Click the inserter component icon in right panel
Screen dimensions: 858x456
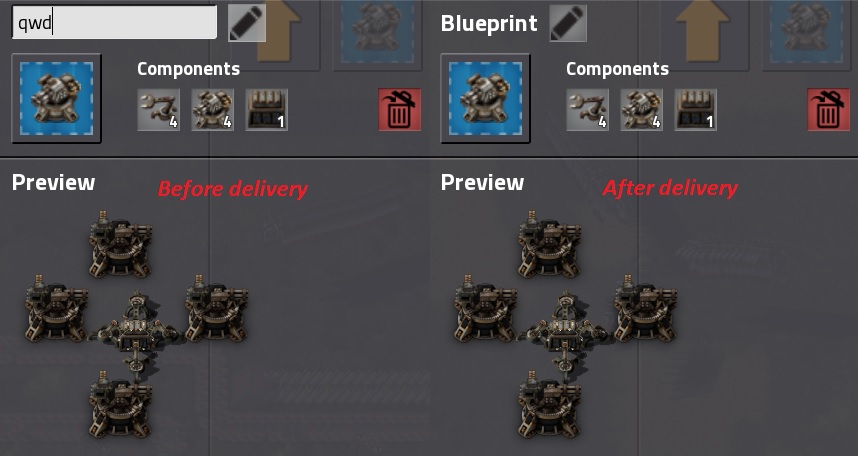tap(588, 109)
